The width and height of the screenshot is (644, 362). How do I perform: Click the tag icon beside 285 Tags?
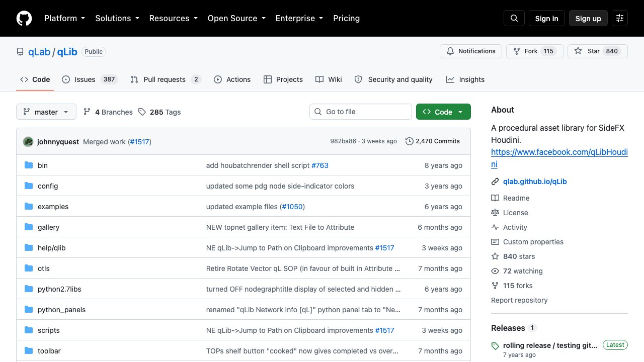tap(142, 112)
